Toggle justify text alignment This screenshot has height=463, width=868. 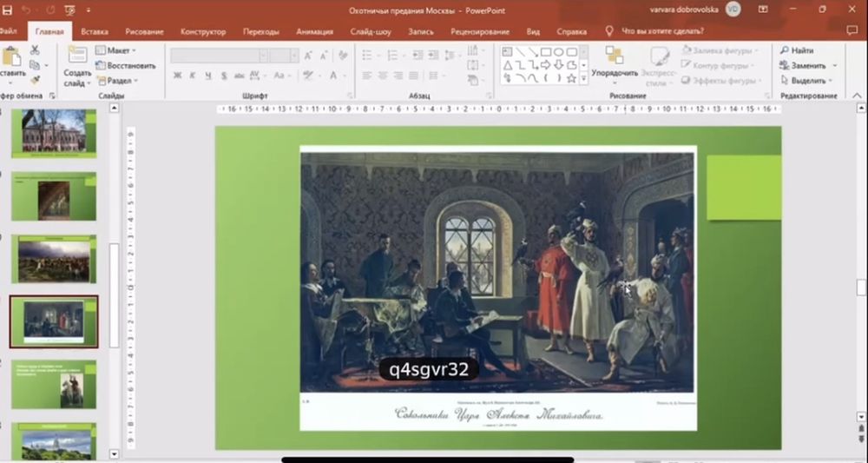413,76
